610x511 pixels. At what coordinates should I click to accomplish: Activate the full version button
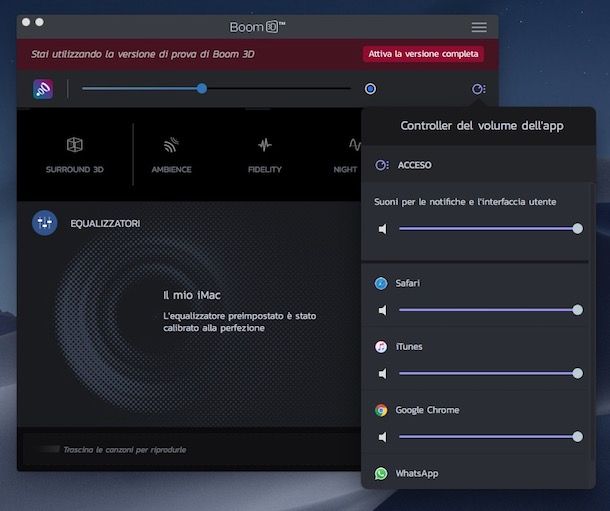(423, 54)
